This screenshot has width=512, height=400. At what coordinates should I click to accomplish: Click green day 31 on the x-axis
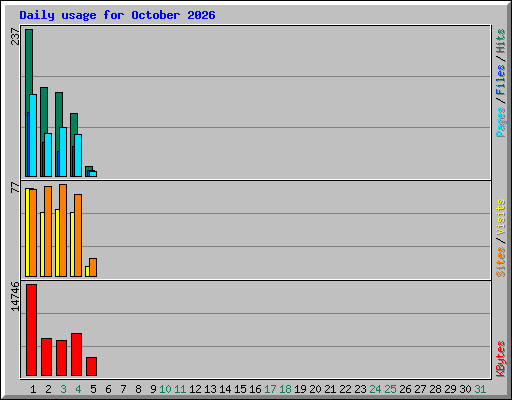(480, 389)
